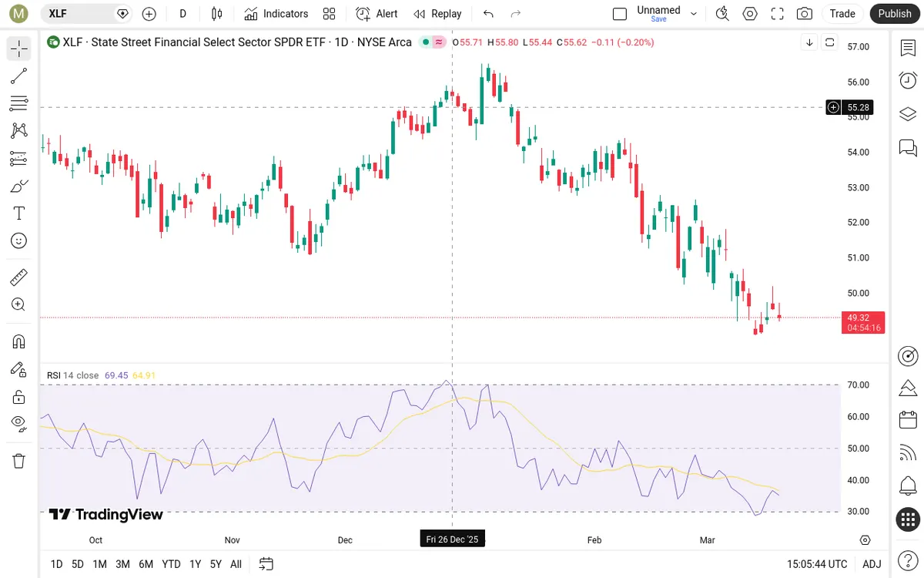Set time range to 1M
Screen dimensions: 924x578
click(x=99, y=564)
